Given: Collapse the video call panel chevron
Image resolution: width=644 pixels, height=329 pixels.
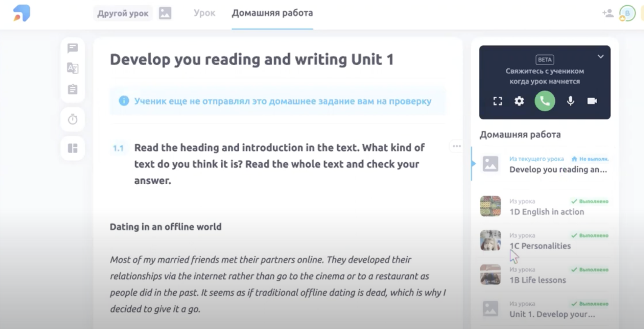Looking at the screenshot, I should (x=600, y=56).
